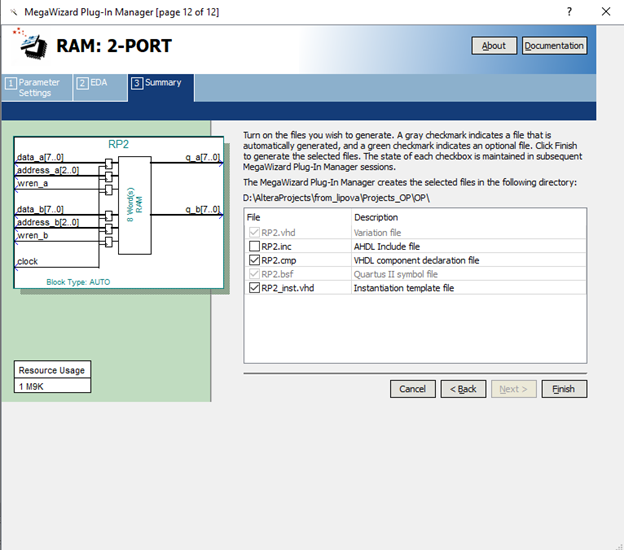This screenshot has width=624, height=550.
Task: Uncheck the RP2.cmp component declaration file
Action: click(x=254, y=260)
